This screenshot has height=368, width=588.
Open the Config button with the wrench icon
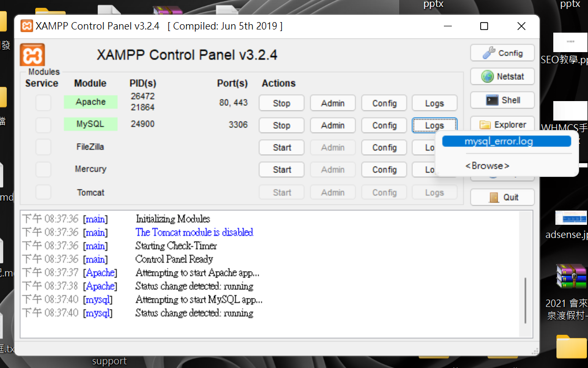point(502,53)
